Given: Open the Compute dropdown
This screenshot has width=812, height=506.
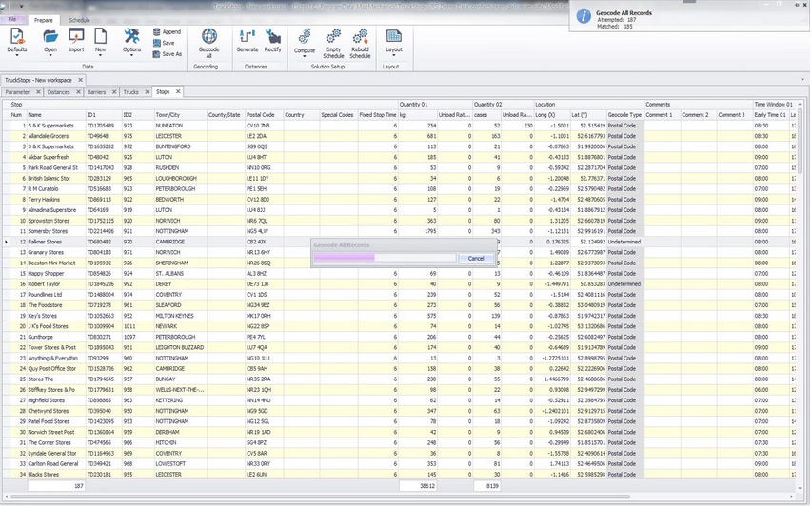Looking at the screenshot, I should point(305,55).
